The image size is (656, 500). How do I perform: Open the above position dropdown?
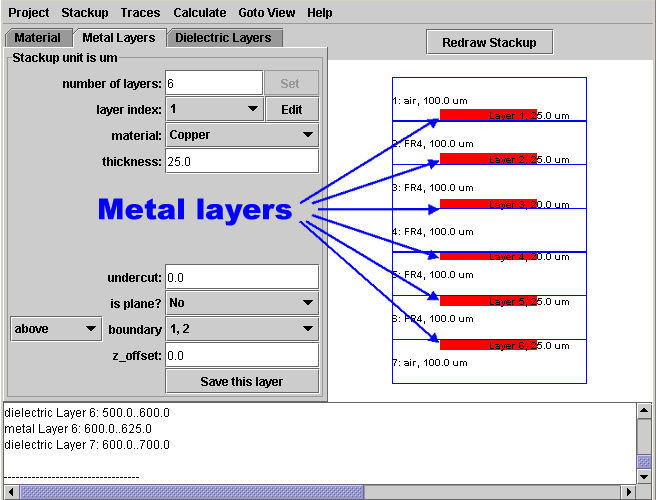(x=56, y=329)
